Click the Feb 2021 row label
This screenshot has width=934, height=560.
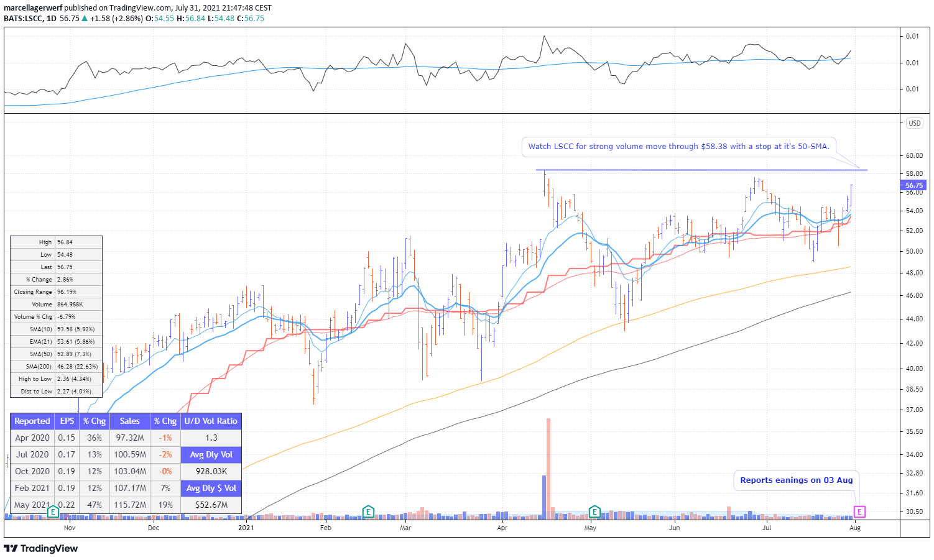[32, 488]
